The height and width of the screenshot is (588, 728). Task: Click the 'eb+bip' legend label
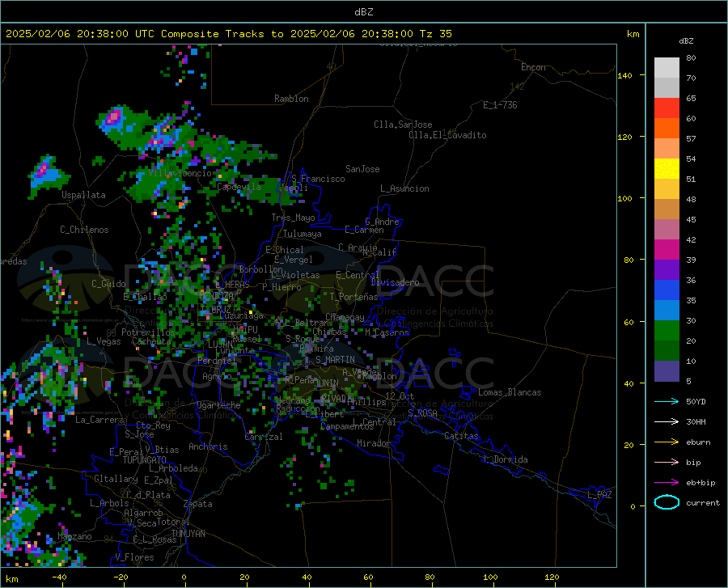[700, 483]
